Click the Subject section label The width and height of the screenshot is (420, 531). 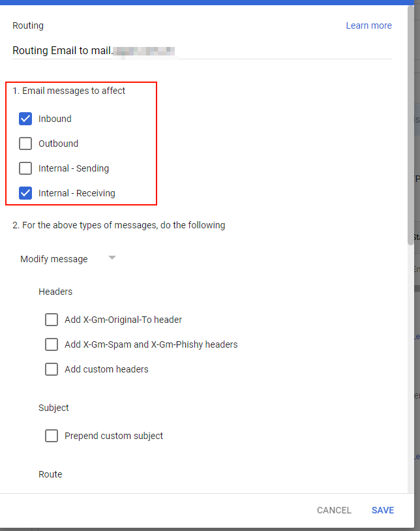pyautogui.click(x=53, y=408)
